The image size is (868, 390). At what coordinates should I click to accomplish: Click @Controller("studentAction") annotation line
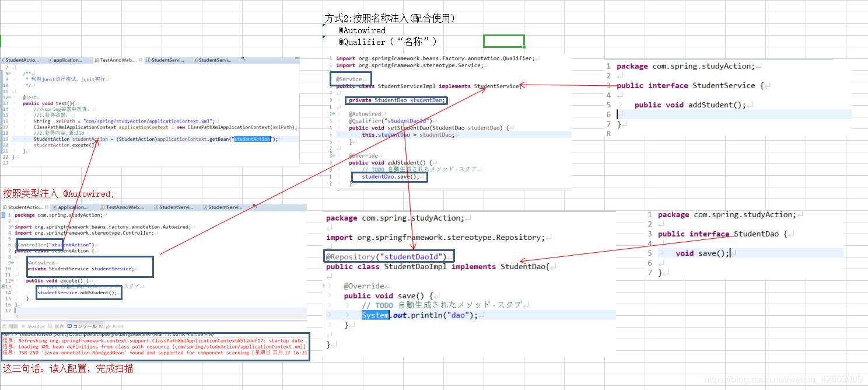[54, 245]
